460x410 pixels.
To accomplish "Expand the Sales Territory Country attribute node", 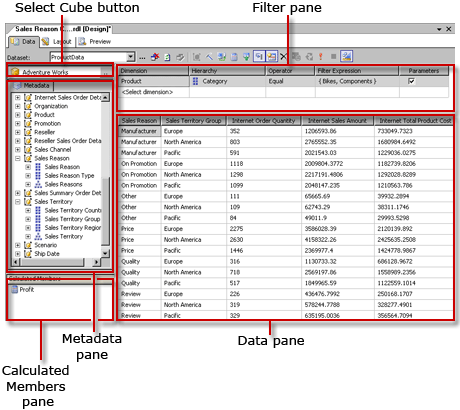I will [28, 210].
